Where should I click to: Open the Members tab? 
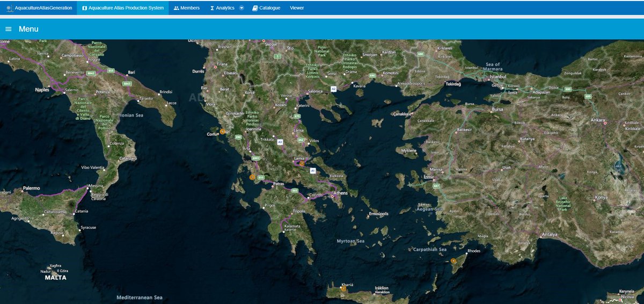click(x=187, y=8)
